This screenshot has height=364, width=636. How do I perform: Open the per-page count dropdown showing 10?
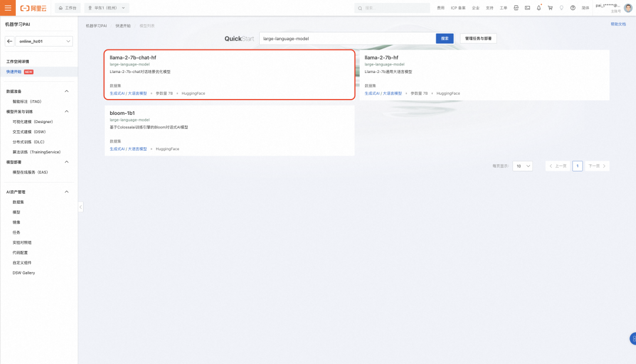pyautogui.click(x=522, y=166)
